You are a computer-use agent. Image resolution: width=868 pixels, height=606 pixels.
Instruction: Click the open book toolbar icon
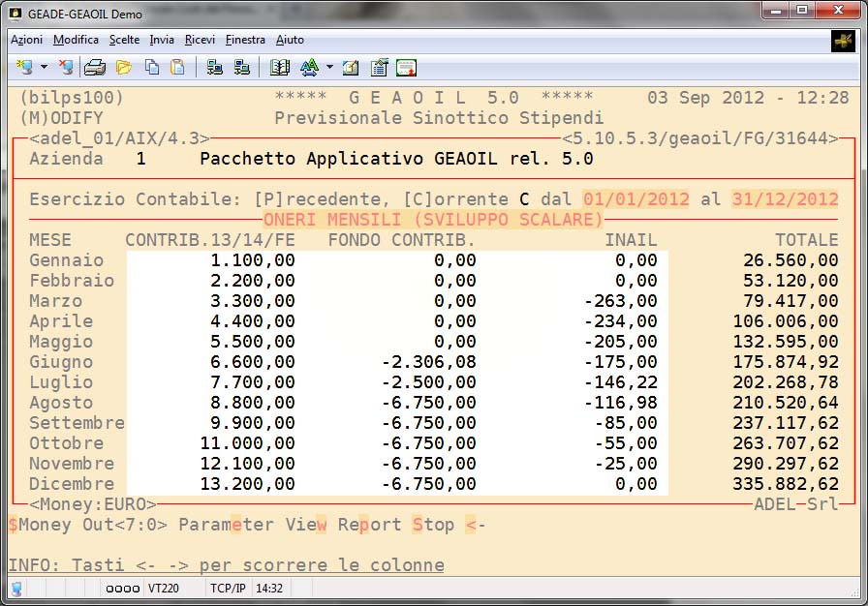280,68
